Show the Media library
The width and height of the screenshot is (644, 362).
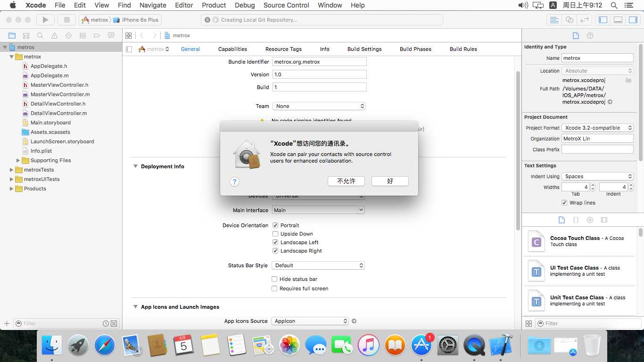click(604, 220)
